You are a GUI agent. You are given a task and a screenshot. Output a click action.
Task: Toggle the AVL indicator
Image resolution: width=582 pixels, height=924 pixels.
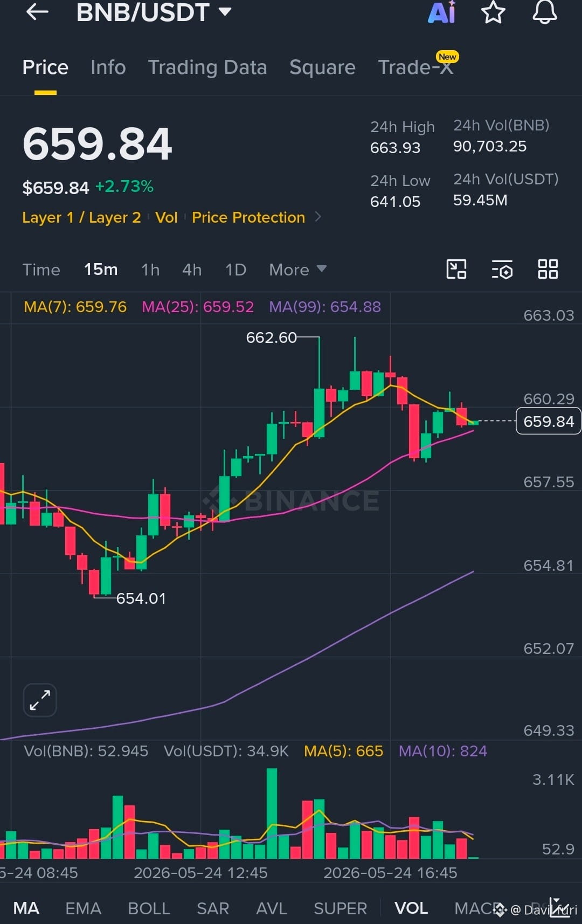pyautogui.click(x=272, y=908)
